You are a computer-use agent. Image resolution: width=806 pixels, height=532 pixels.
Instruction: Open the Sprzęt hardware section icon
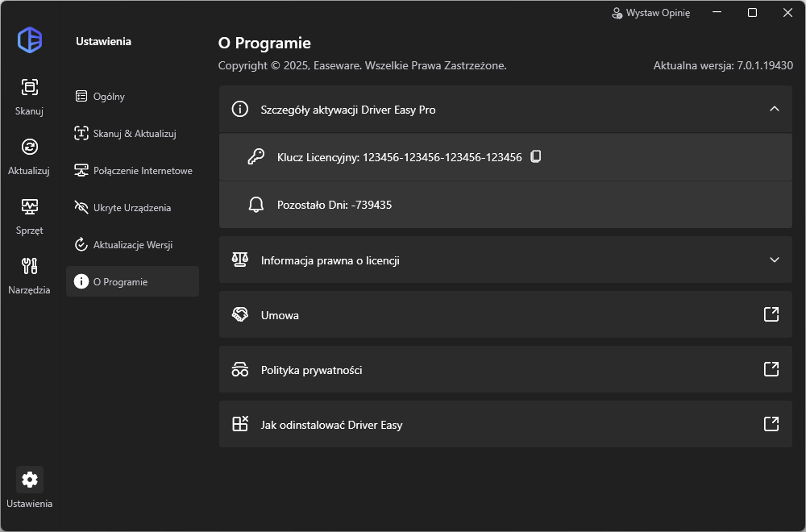point(29,206)
